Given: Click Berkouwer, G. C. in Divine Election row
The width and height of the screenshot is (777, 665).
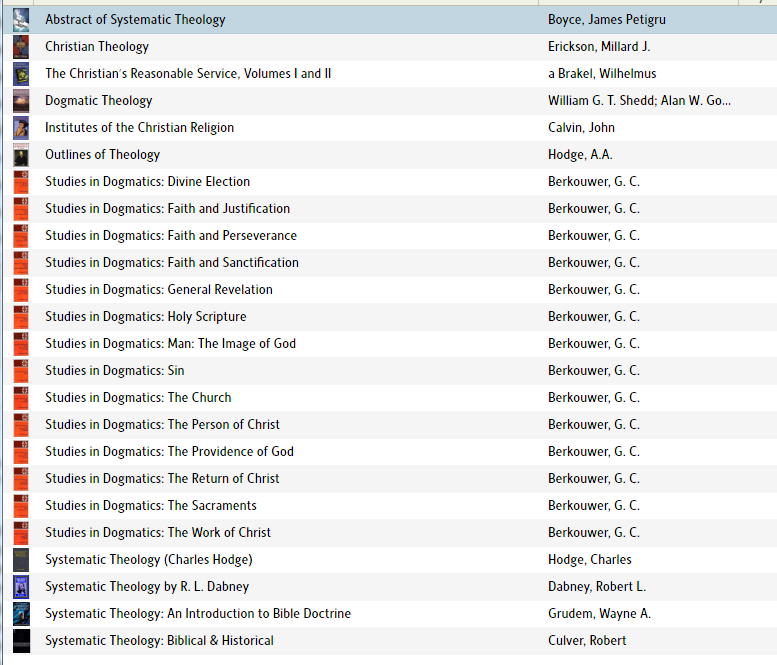Looking at the screenshot, I should click(594, 182).
